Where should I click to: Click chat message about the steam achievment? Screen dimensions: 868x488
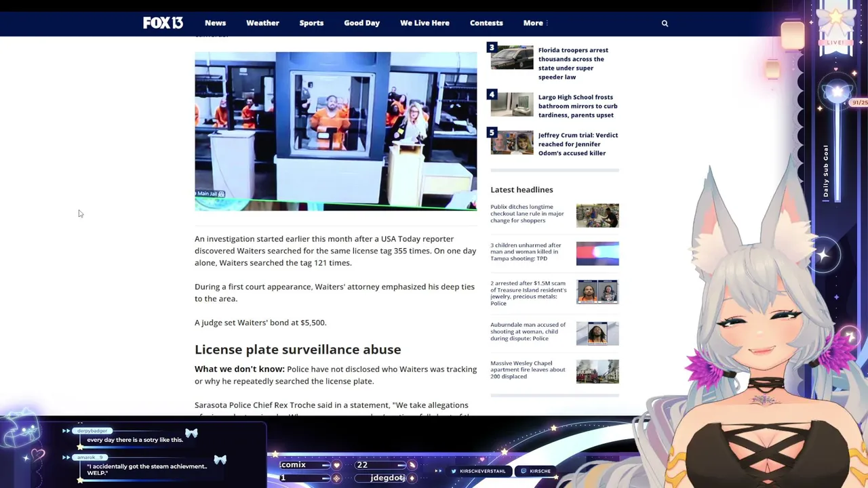[146, 469]
